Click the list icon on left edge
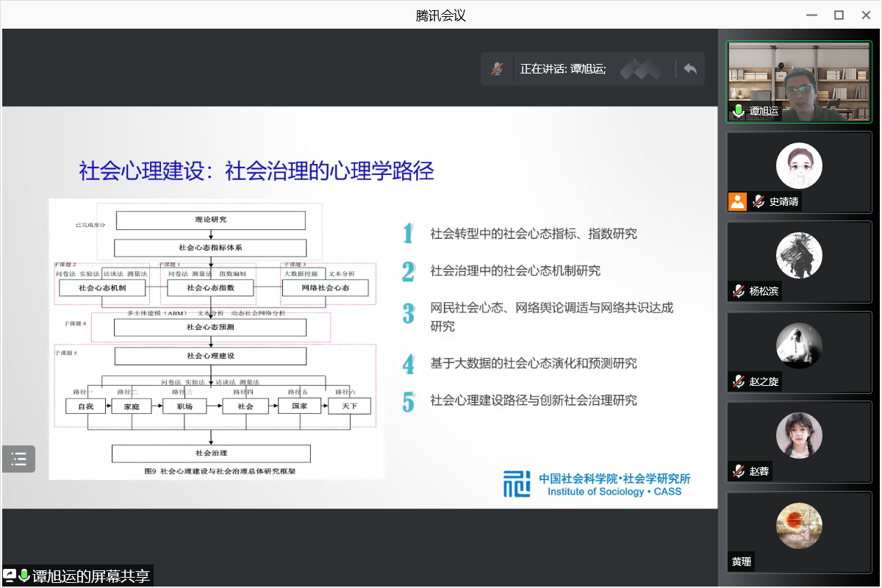Viewport: 882px width, 588px height. click(18, 459)
